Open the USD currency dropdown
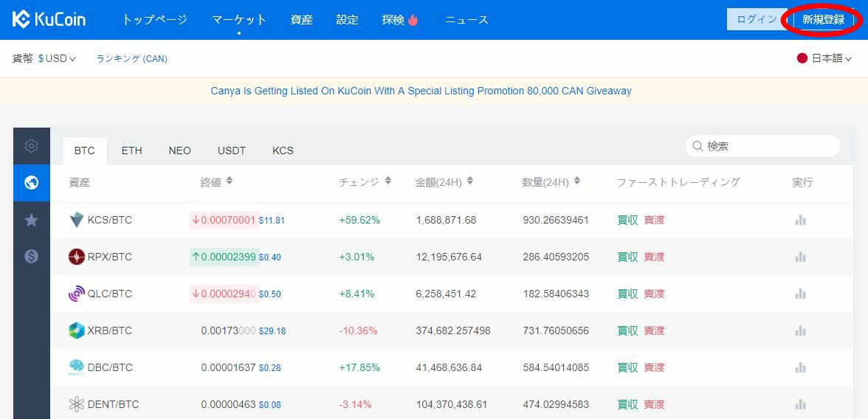868x419 pixels. coord(57,58)
